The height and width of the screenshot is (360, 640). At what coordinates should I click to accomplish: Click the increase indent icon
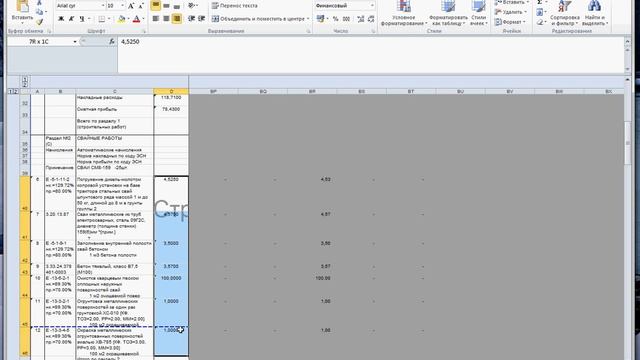202,19
